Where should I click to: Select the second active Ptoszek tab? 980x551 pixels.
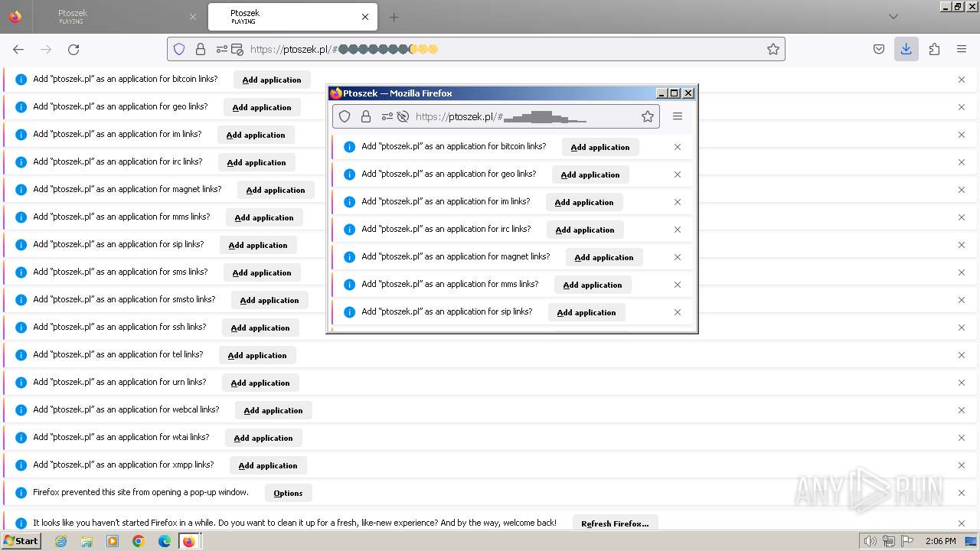tap(291, 17)
